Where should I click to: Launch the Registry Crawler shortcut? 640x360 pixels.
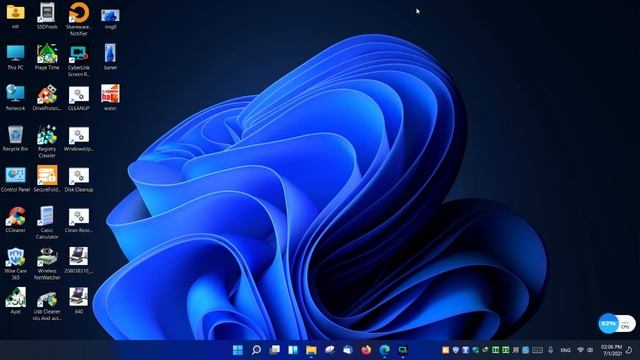47,141
